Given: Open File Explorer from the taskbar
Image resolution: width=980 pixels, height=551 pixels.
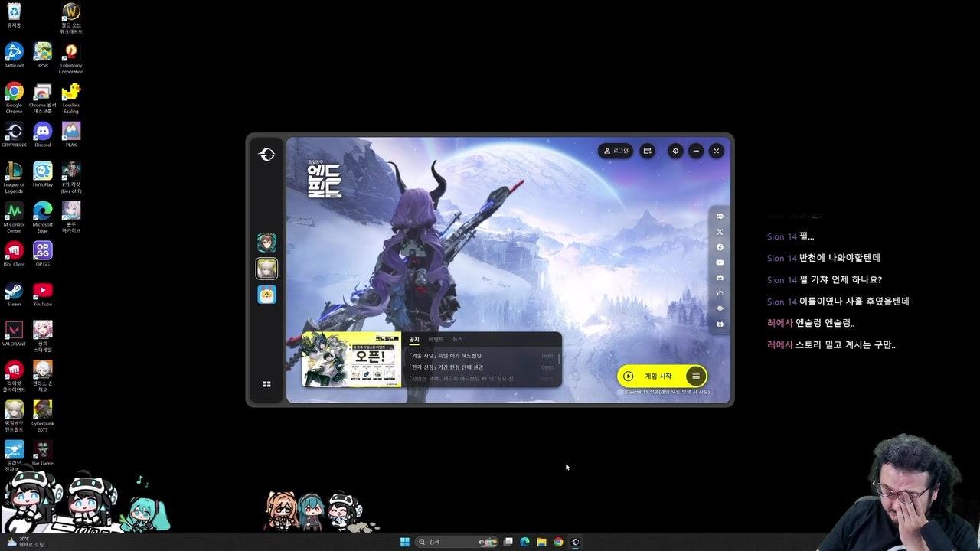Looking at the screenshot, I should [x=541, y=542].
